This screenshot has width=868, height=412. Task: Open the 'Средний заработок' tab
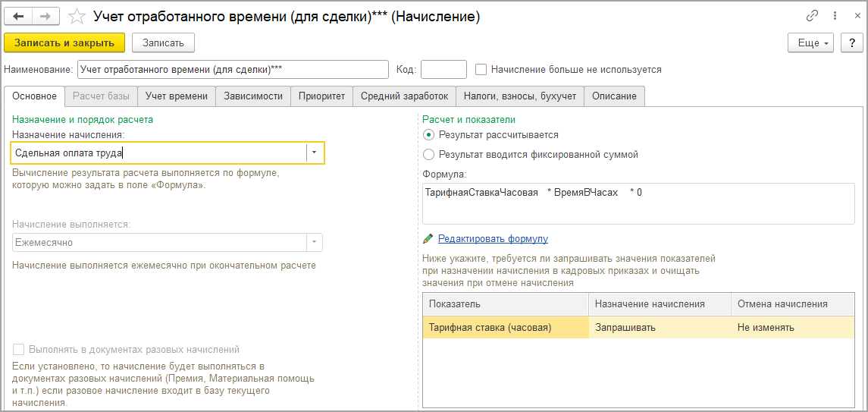tap(404, 96)
